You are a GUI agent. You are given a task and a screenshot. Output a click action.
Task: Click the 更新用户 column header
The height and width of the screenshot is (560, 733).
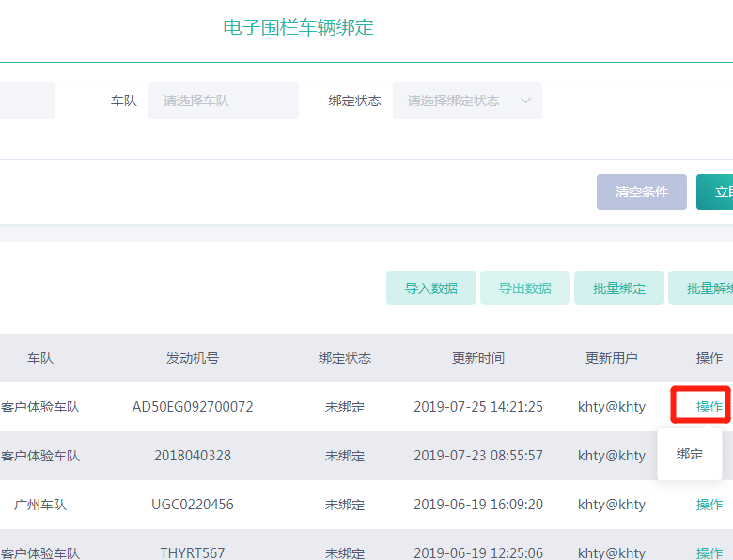[x=611, y=358]
